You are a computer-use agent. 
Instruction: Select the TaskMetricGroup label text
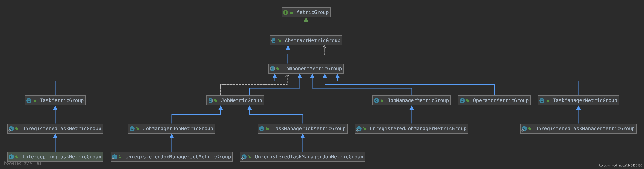pyautogui.click(x=62, y=100)
